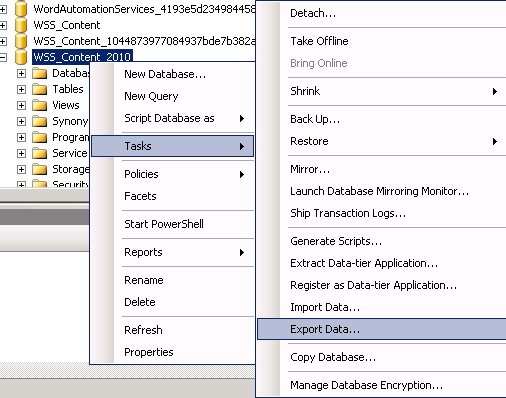Image resolution: width=506 pixels, height=398 pixels.
Task: Select Import Data… task
Action: pos(382,307)
